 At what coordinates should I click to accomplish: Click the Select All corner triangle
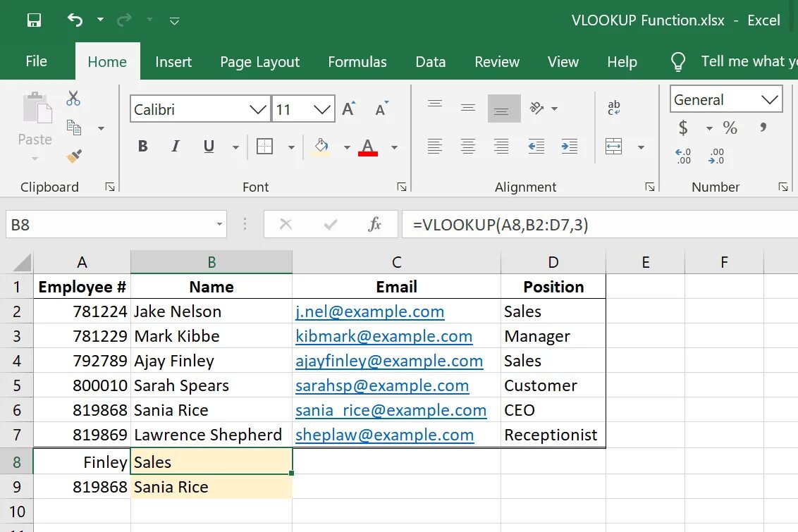(22, 263)
